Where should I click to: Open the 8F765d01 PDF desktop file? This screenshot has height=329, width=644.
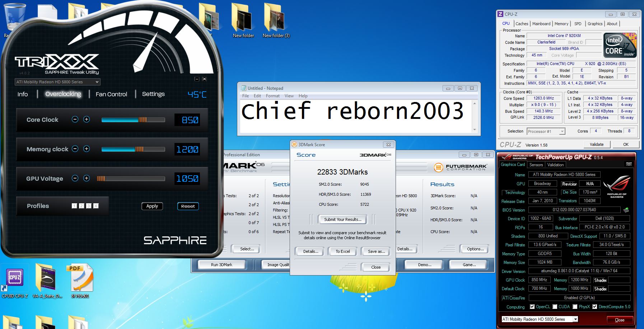coord(80,281)
